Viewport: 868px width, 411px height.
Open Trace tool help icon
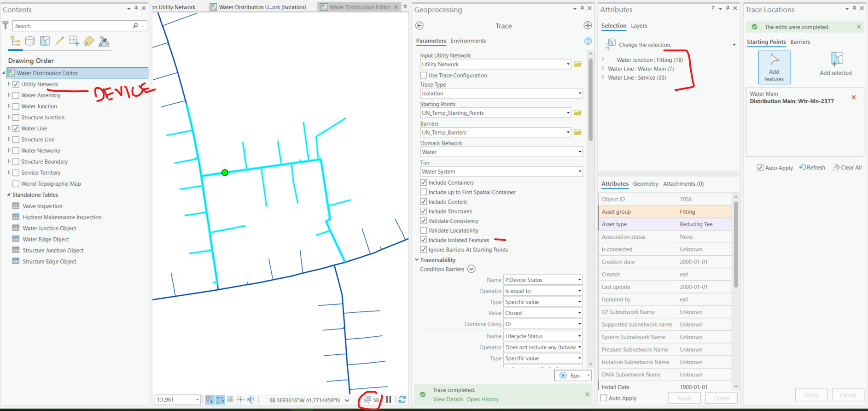pyautogui.click(x=588, y=41)
